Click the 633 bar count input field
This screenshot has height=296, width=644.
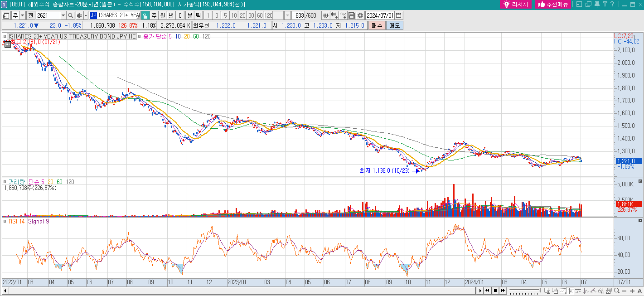click(x=298, y=15)
